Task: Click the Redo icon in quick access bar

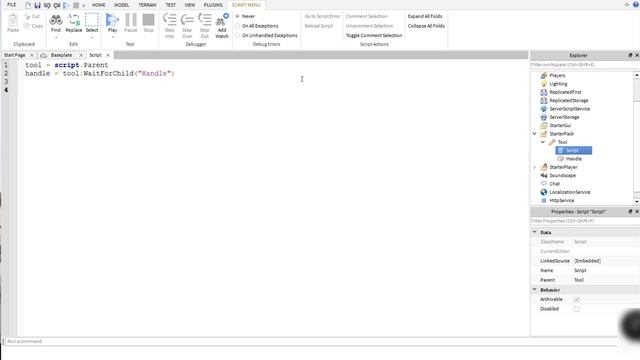Action: [x=57, y=5]
